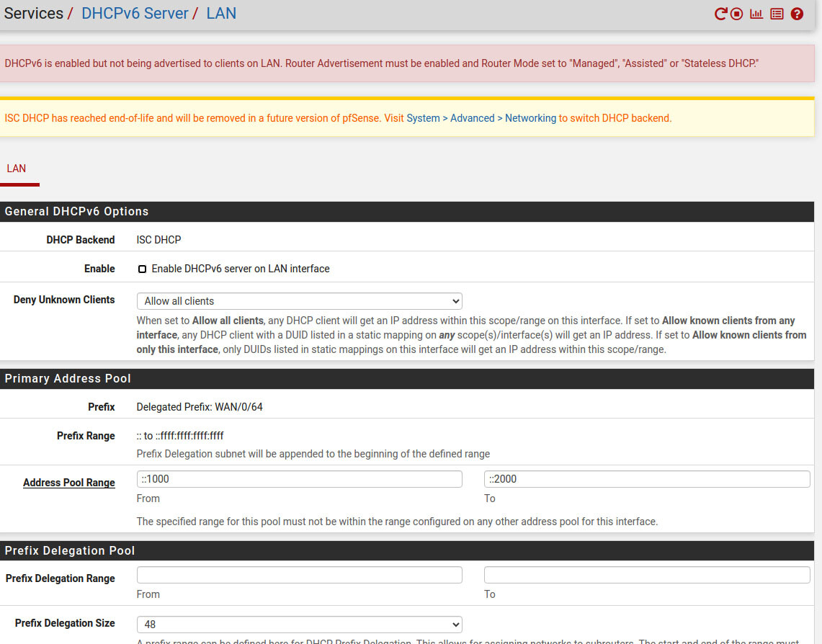The width and height of the screenshot is (822, 644).
Task: Click the Prefix Range label
Action: click(x=86, y=436)
